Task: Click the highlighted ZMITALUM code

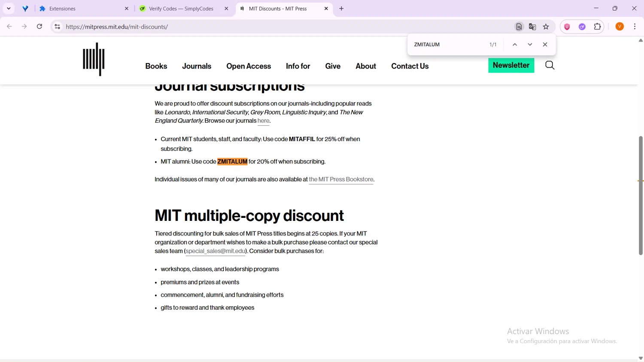Action: (232, 162)
